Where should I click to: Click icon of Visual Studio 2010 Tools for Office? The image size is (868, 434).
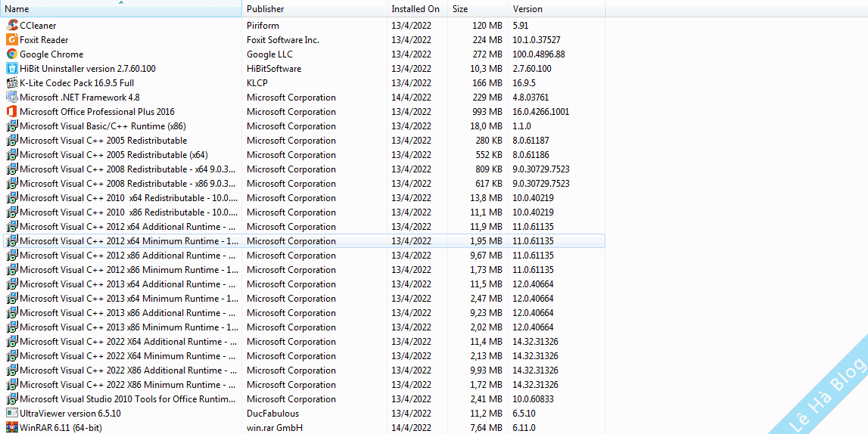(11, 399)
